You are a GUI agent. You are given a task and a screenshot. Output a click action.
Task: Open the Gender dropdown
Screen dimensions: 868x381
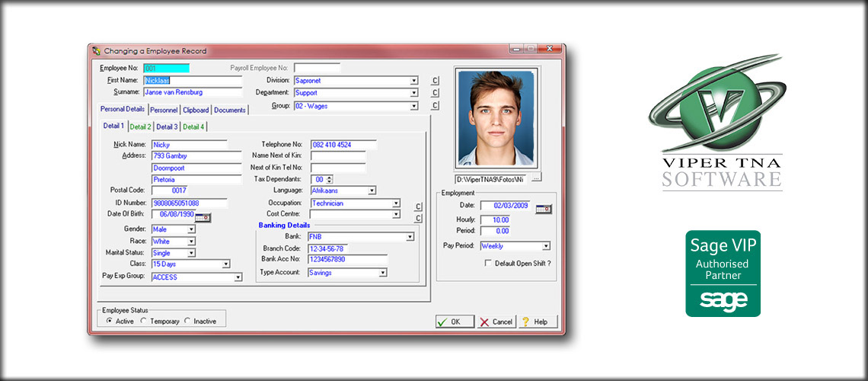point(192,229)
